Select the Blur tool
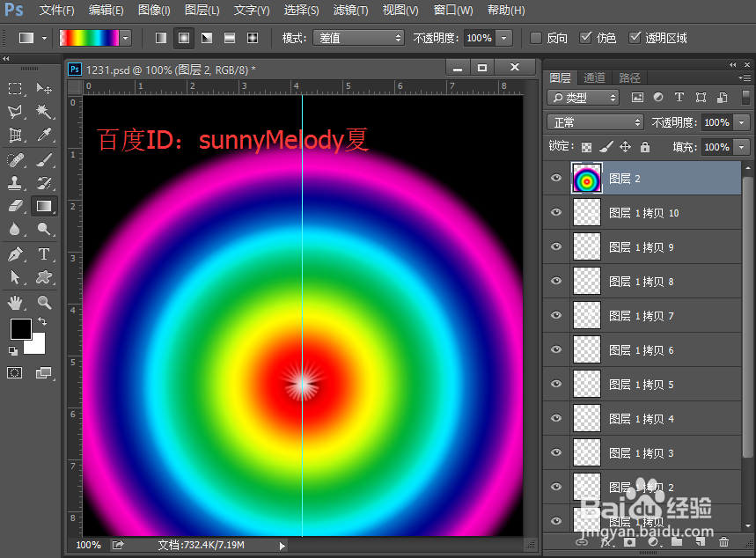The height and width of the screenshot is (558, 756). pyautogui.click(x=15, y=229)
